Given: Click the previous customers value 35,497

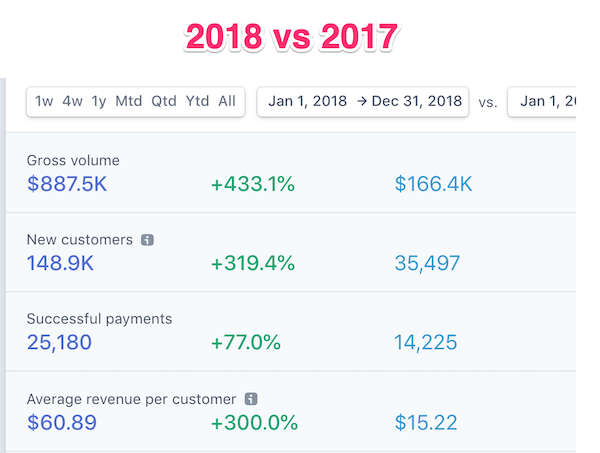Looking at the screenshot, I should pyautogui.click(x=427, y=263).
